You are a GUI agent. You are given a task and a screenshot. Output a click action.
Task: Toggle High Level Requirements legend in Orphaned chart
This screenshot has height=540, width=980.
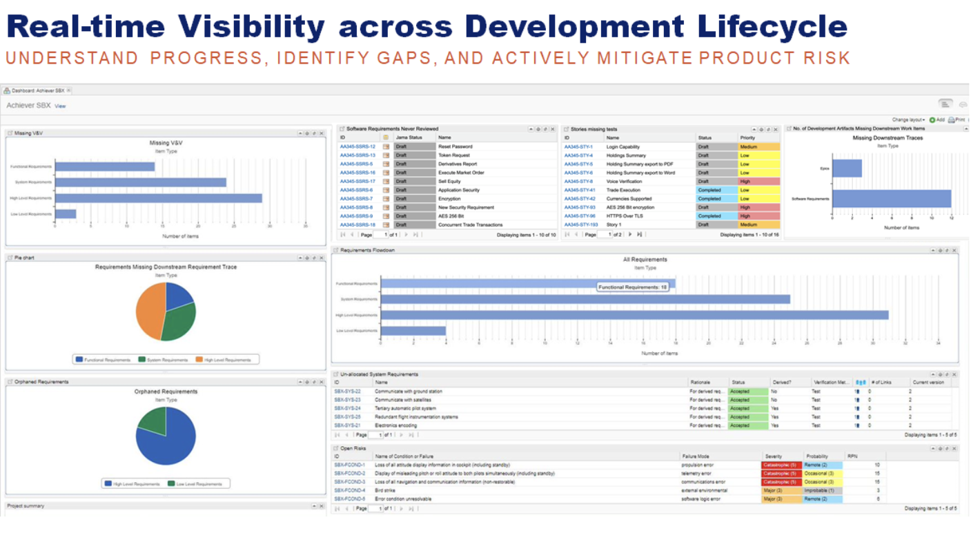[131, 484]
